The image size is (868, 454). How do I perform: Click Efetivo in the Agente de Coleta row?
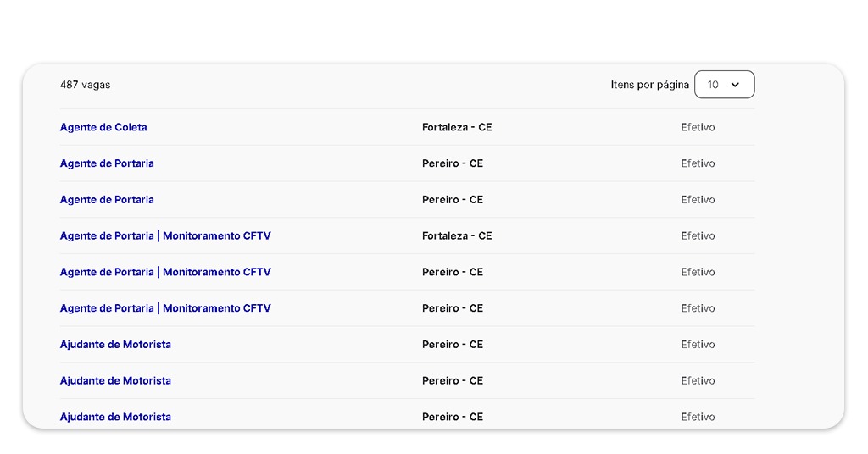pyautogui.click(x=698, y=127)
